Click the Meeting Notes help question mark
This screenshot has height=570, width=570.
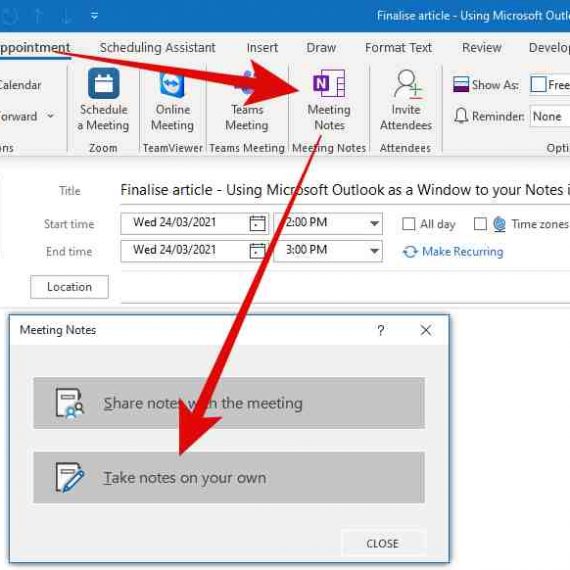(x=381, y=330)
